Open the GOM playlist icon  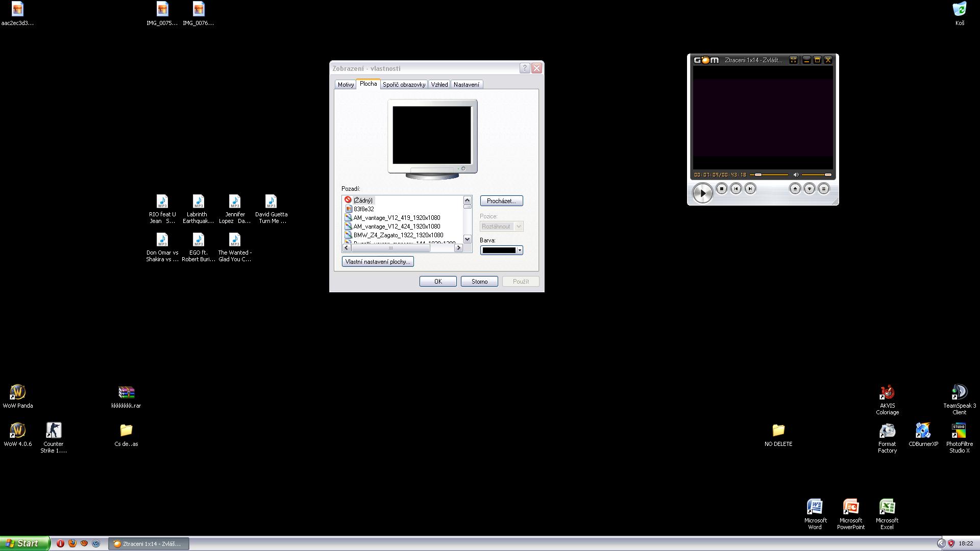pos(823,189)
